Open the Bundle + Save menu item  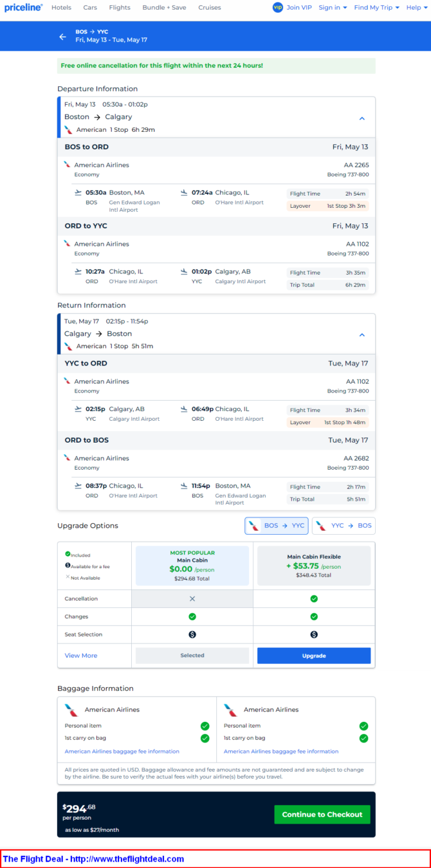click(x=164, y=8)
